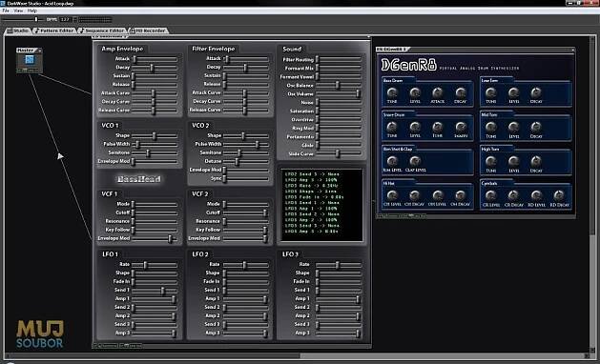Click the Saturation slider in Sound
Screen dimensions: 600x364
pos(339,111)
